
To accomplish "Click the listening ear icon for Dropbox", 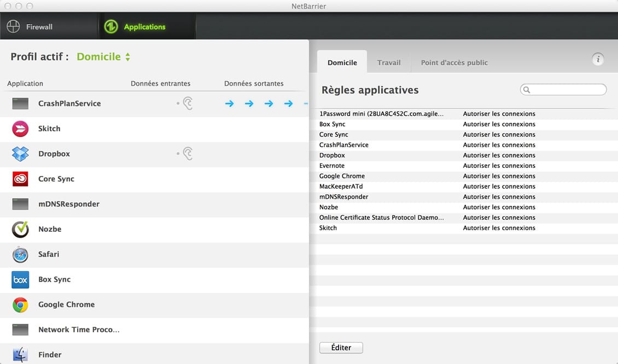I will tap(187, 153).
